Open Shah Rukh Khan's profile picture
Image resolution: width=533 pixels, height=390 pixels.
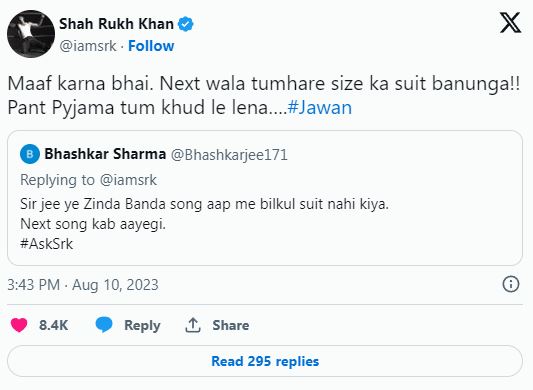pos(31,34)
